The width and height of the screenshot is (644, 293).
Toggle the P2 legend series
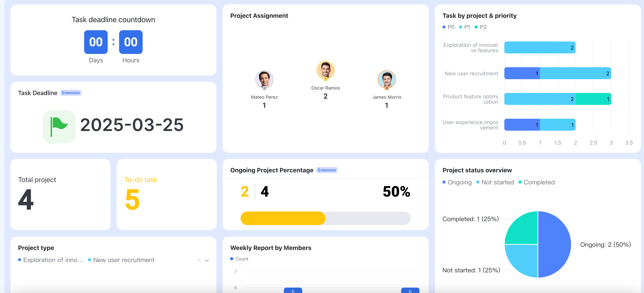click(x=481, y=27)
